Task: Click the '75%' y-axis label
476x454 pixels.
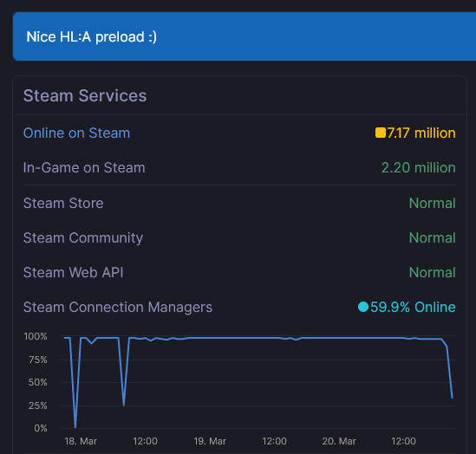Action: 38,360
